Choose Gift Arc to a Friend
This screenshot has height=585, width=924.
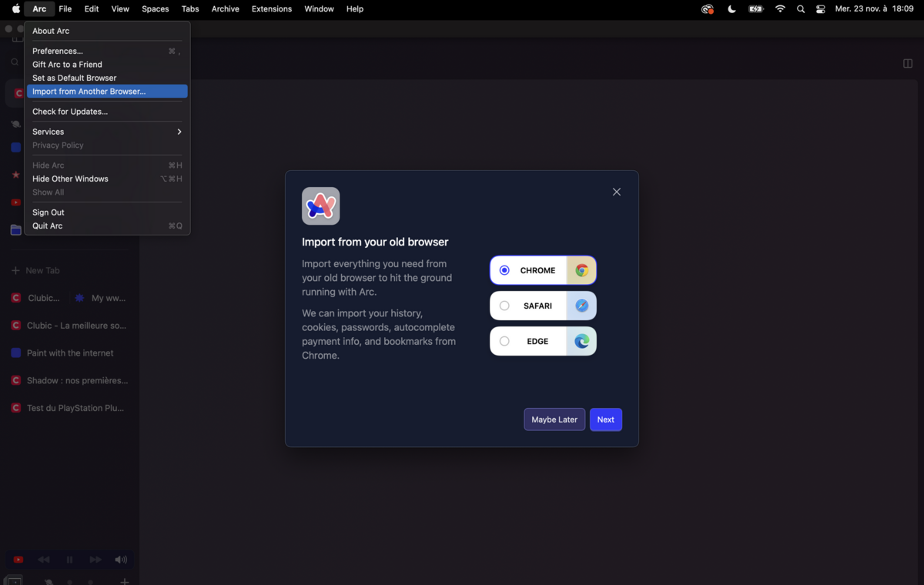tap(107, 65)
